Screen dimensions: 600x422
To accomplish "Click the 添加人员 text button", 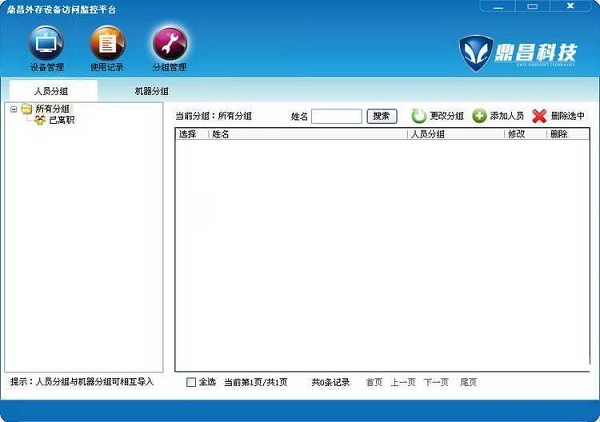I will point(507,116).
